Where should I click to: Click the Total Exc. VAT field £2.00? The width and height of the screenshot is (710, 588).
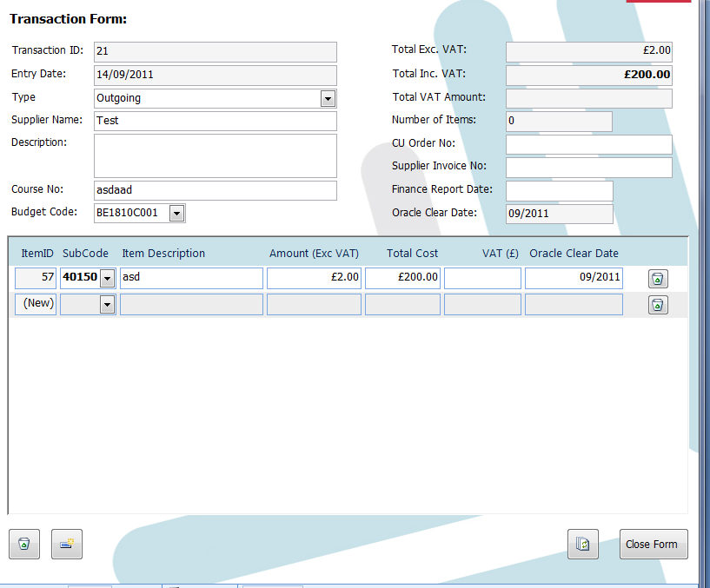[x=589, y=51]
